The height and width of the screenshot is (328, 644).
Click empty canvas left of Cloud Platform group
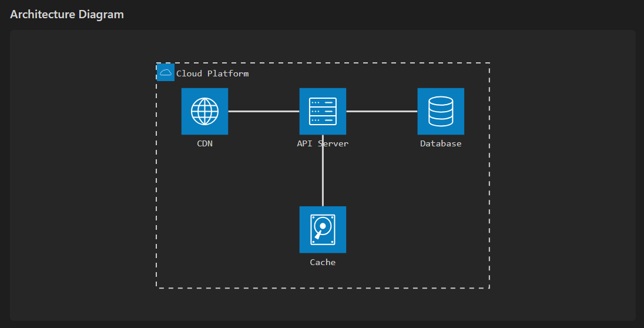82,176
